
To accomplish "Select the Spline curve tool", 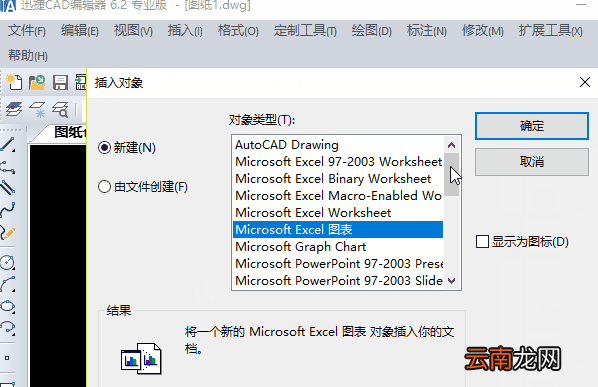I will 8,210.
